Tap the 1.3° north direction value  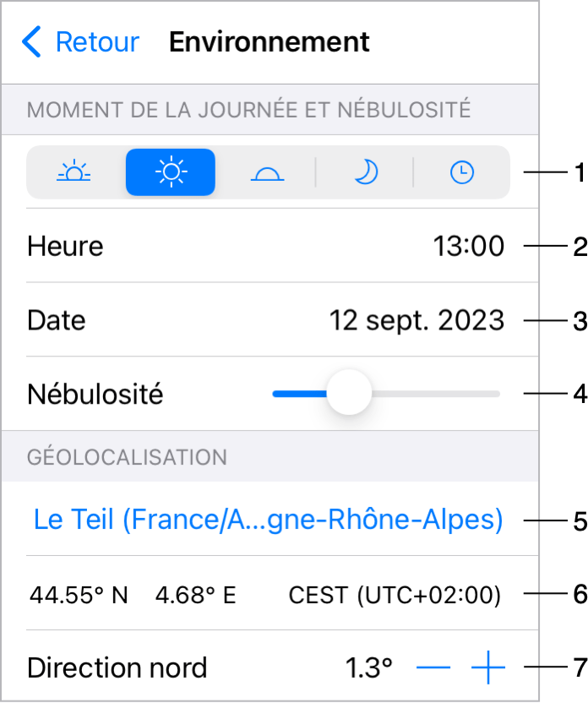(x=369, y=668)
